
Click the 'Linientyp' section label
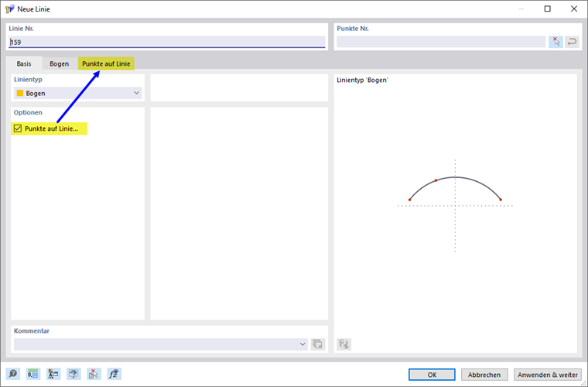28,80
